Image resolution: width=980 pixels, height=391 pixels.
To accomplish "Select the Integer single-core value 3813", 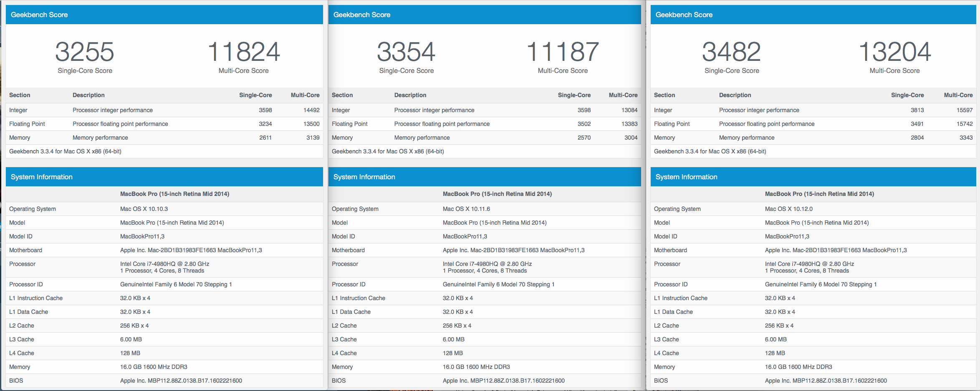I will [917, 110].
